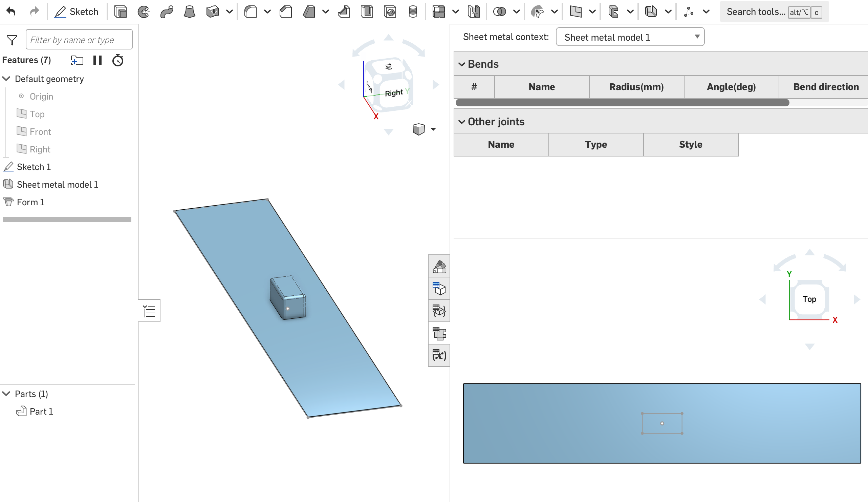Collapse the Default geometry tree
The height and width of the screenshot is (502, 868).
point(6,79)
